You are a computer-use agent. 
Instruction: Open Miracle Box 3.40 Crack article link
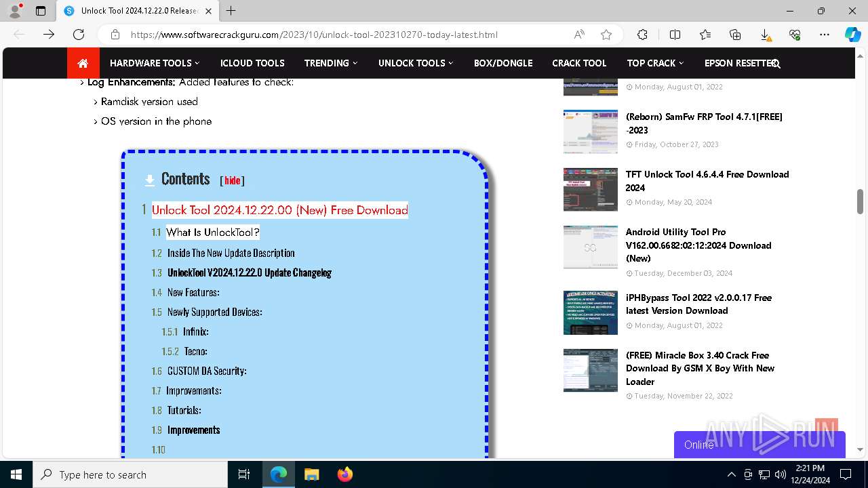click(x=700, y=368)
